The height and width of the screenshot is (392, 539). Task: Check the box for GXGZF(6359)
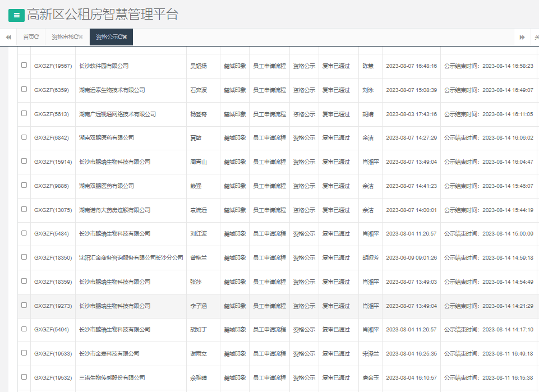pos(24,89)
